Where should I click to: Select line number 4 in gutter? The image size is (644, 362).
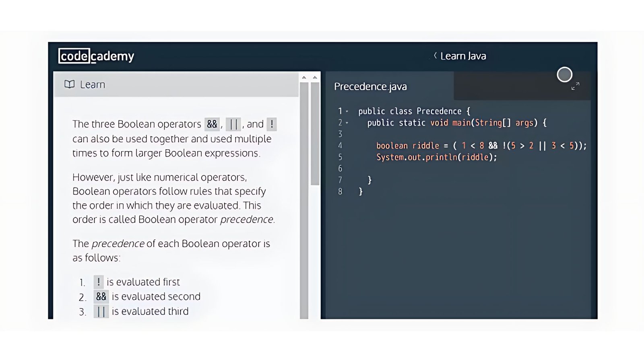[x=340, y=146]
